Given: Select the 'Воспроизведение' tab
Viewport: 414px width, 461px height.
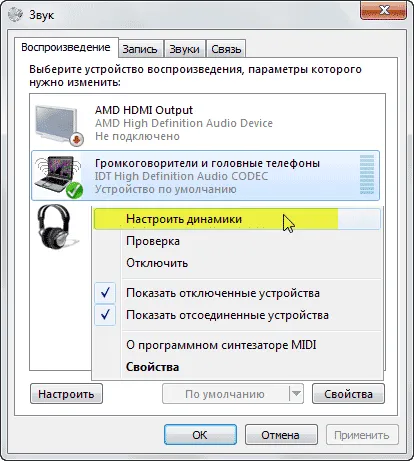Looking at the screenshot, I should click(66, 47).
